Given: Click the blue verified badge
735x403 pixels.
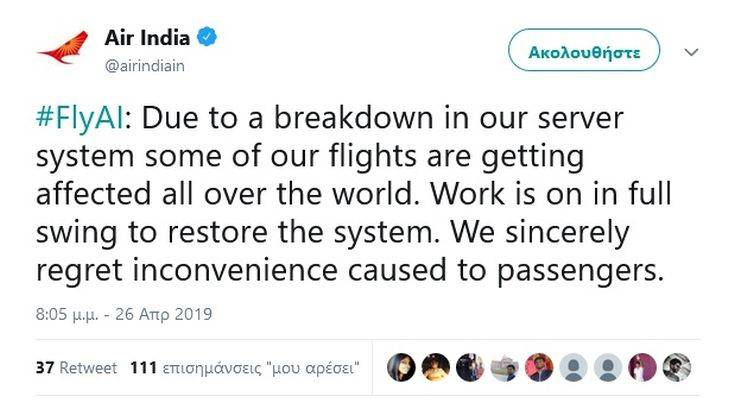Looking at the screenshot, I should 207,38.
